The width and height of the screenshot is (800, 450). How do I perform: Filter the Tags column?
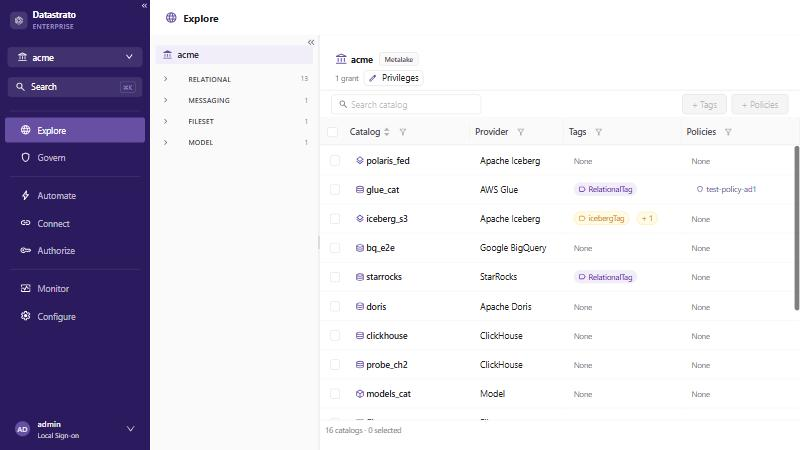click(598, 132)
